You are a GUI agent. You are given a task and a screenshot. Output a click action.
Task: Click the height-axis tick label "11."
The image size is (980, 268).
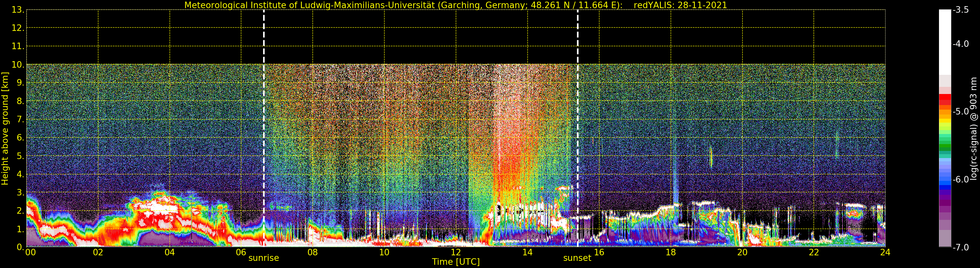[18, 47]
